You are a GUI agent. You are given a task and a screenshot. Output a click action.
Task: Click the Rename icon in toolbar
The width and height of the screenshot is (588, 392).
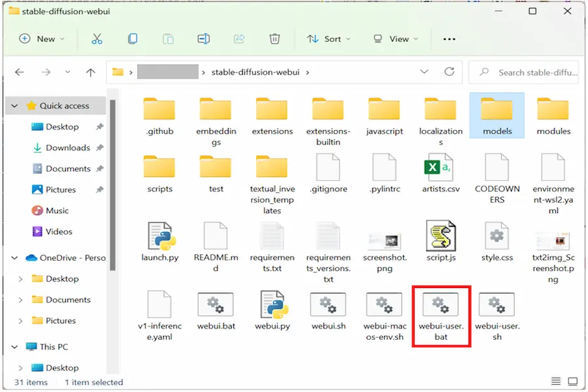point(203,39)
